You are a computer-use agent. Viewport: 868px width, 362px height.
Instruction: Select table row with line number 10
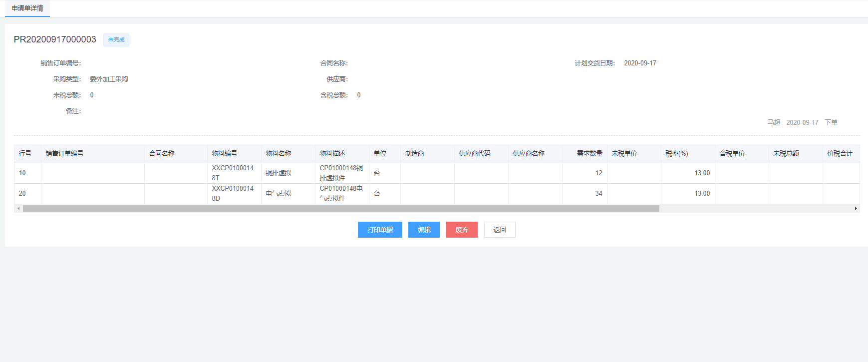click(22, 173)
